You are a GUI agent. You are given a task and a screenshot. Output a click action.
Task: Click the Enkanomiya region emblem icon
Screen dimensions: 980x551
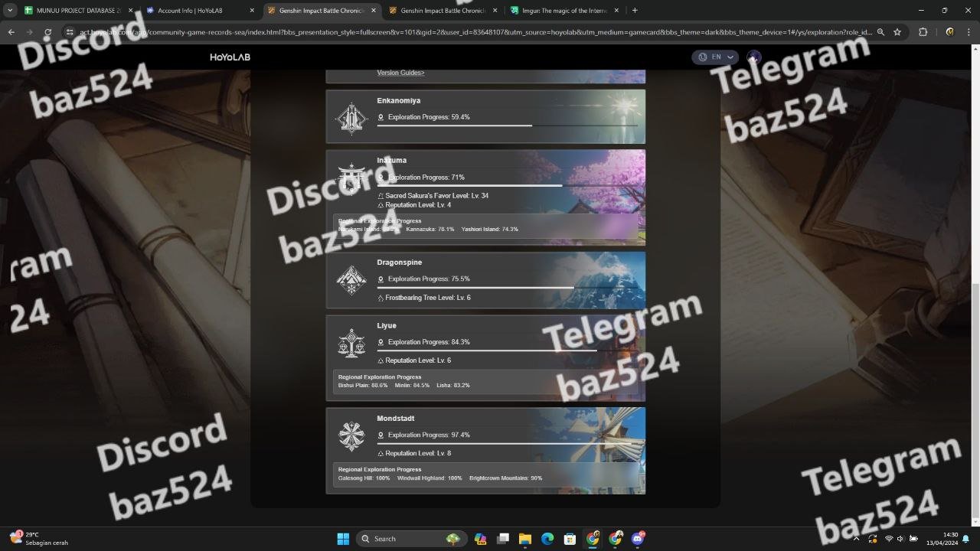(351, 117)
